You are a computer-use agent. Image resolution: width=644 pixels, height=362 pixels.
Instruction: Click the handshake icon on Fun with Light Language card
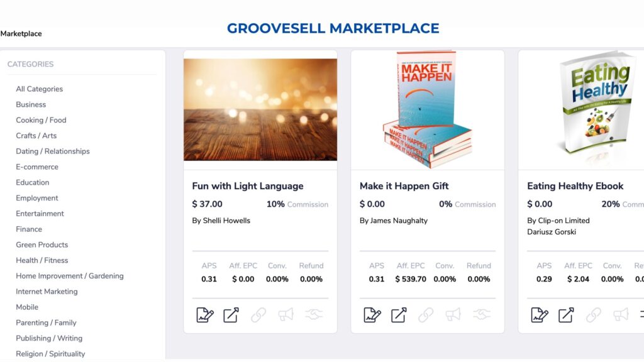coord(314,315)
